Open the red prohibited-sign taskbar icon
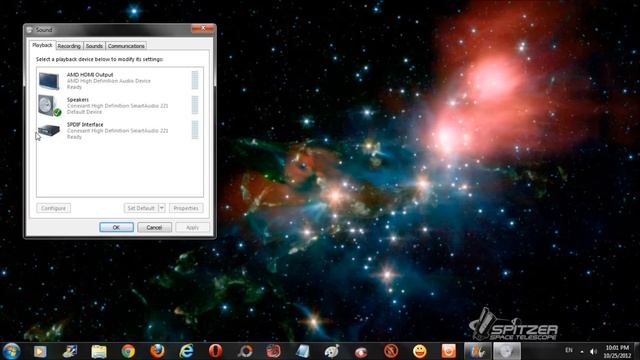 pyautogui.click(x=391, y=351)
